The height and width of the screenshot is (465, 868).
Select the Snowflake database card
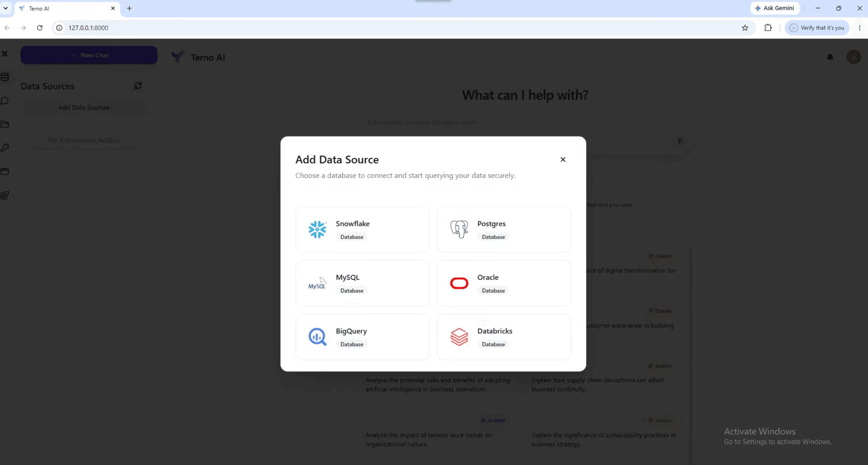pos(362,230)
